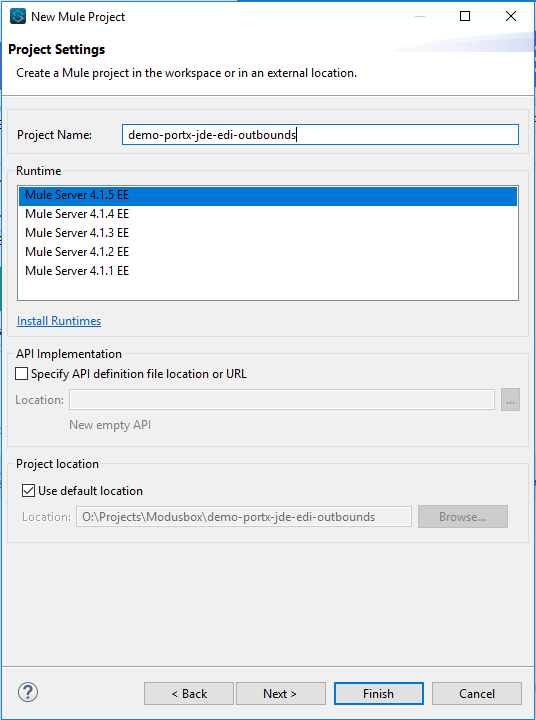Click the Back button
Image resolution: width=536 pixels, height=720 pixels.
coord(189,693)
